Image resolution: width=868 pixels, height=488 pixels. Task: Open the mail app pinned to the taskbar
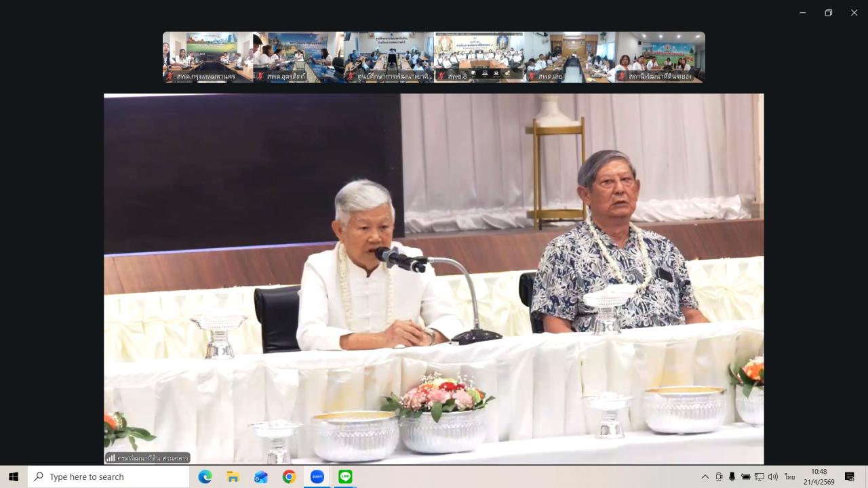click(260, 476)
